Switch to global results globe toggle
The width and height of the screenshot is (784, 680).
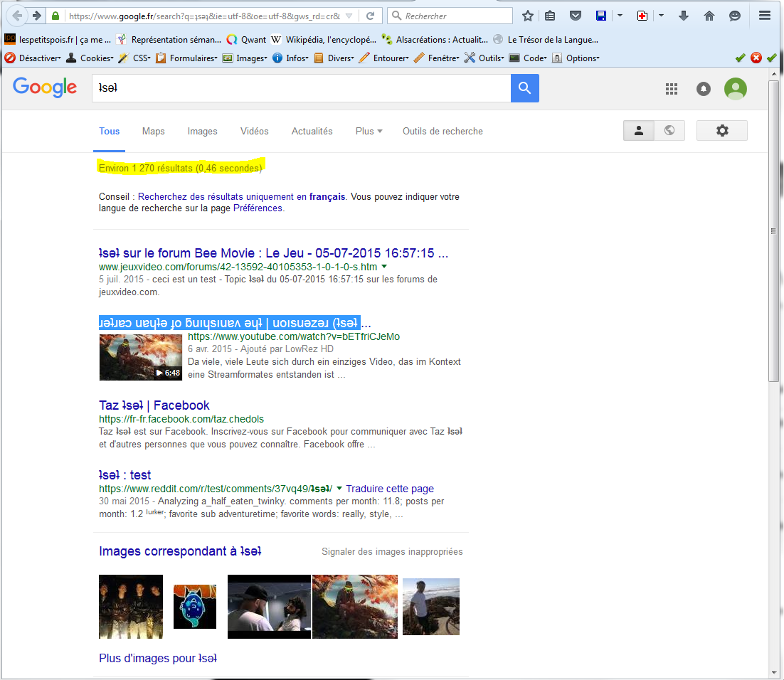click(669, 131)
